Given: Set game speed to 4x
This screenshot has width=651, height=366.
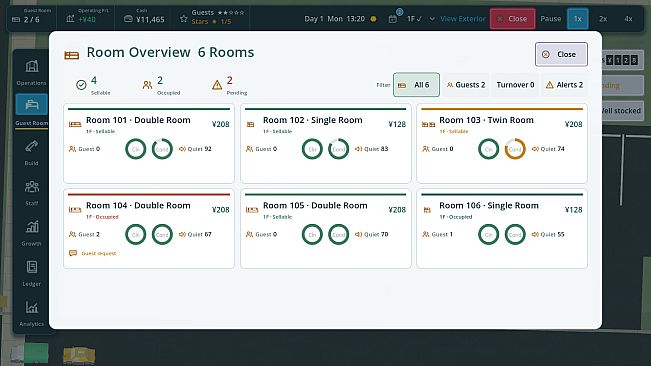Looking at the screenshot, I should click(628, 19).
